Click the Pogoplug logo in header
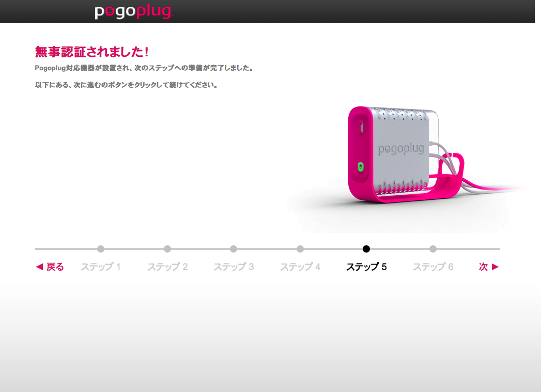 [133, 12]
